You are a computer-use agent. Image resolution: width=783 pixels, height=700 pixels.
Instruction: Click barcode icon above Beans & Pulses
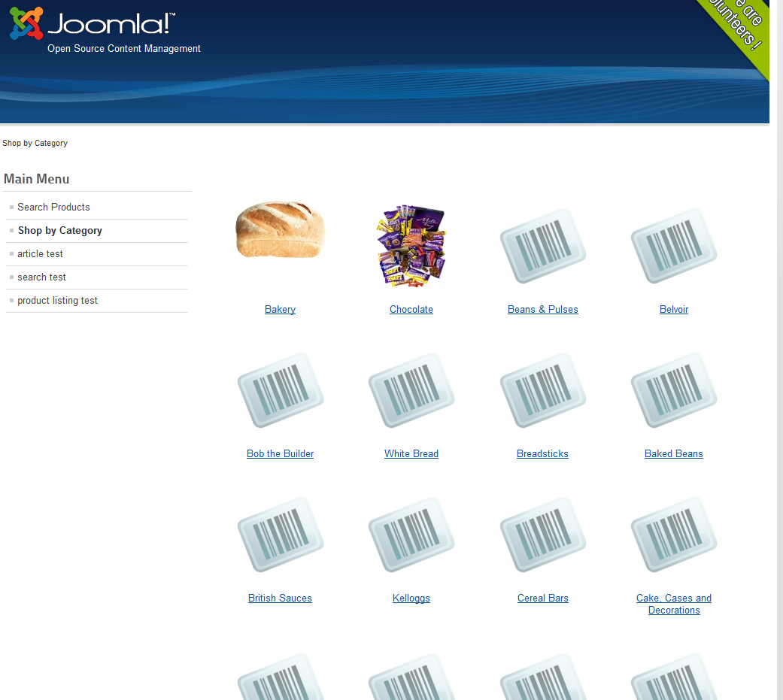click(x=543, y=246)
